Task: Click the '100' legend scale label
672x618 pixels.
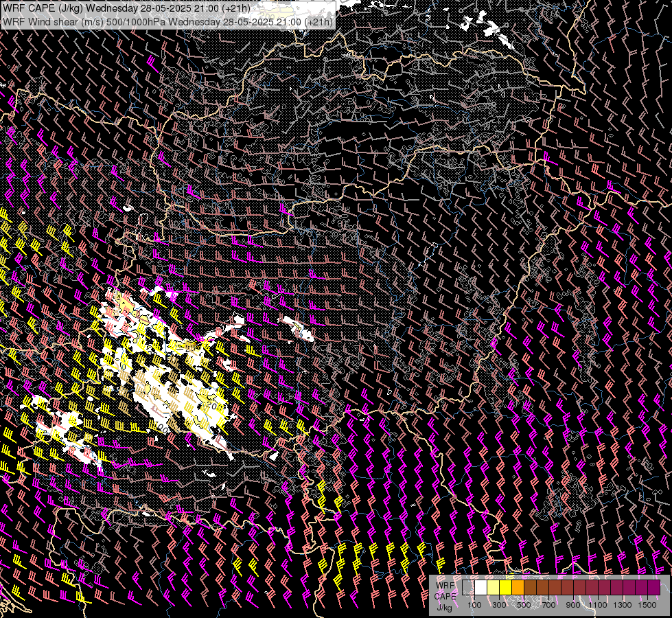Action: [474, 605]
